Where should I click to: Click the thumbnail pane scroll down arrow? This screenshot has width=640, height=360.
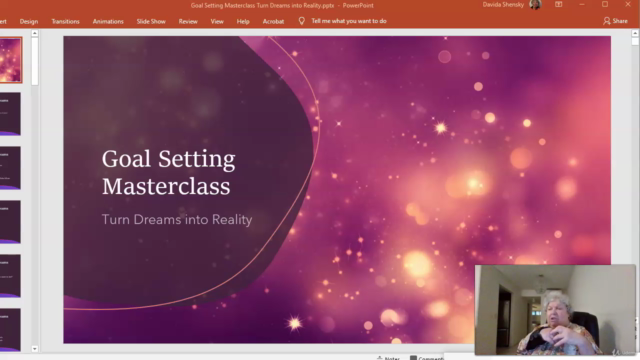click(35, 349)
